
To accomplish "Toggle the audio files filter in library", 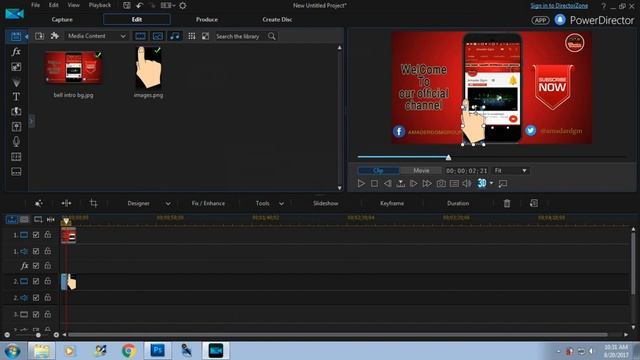I will point(175,36).
